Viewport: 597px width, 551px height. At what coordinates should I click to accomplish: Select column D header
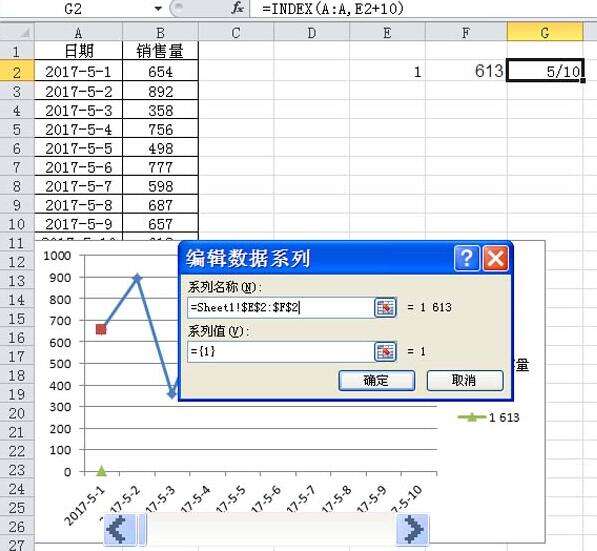[311, 33]
